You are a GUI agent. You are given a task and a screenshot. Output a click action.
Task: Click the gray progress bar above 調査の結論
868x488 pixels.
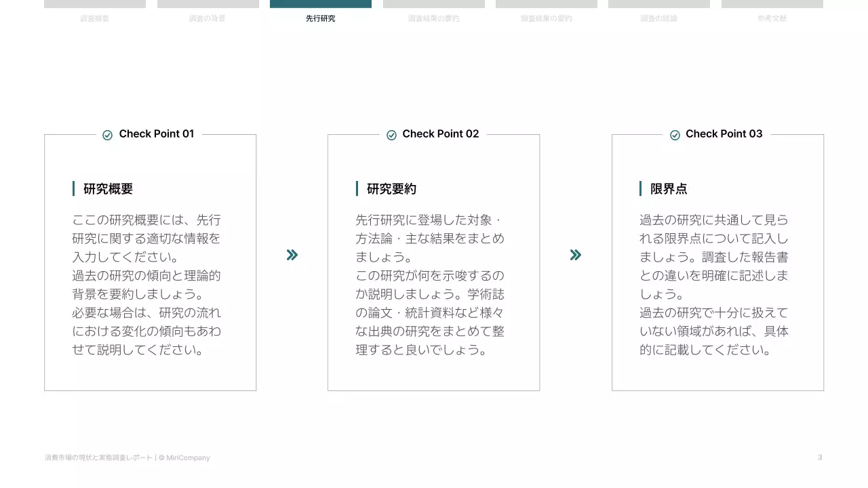(659, 3)
